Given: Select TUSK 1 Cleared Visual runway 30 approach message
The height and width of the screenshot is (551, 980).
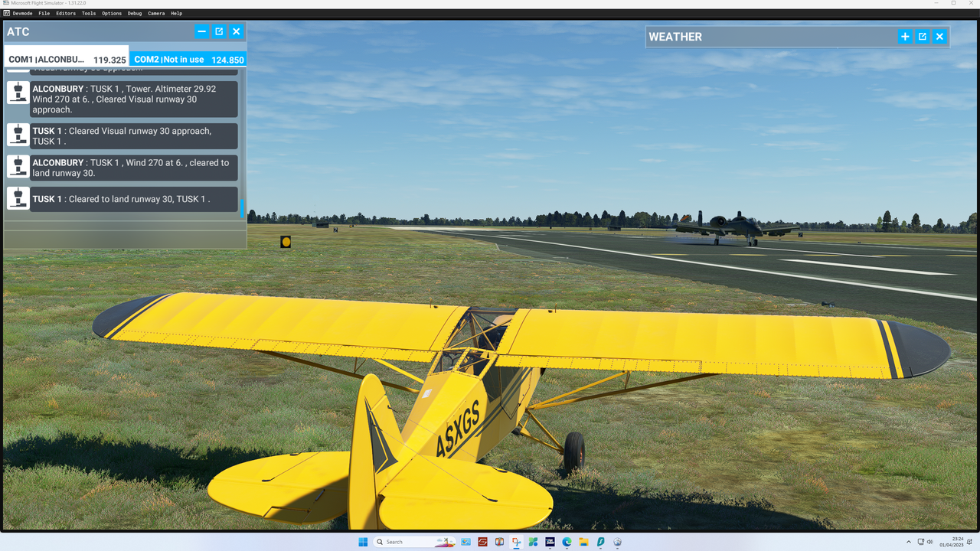Looking at the screenshot, I should (134, 136).
